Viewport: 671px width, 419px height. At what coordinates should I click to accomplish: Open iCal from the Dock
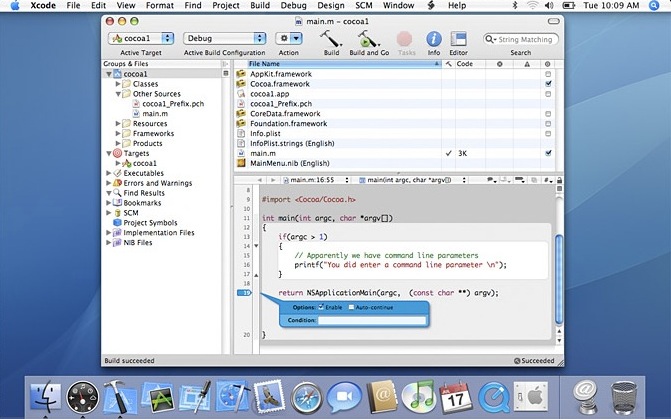click(x=456, y=397)
